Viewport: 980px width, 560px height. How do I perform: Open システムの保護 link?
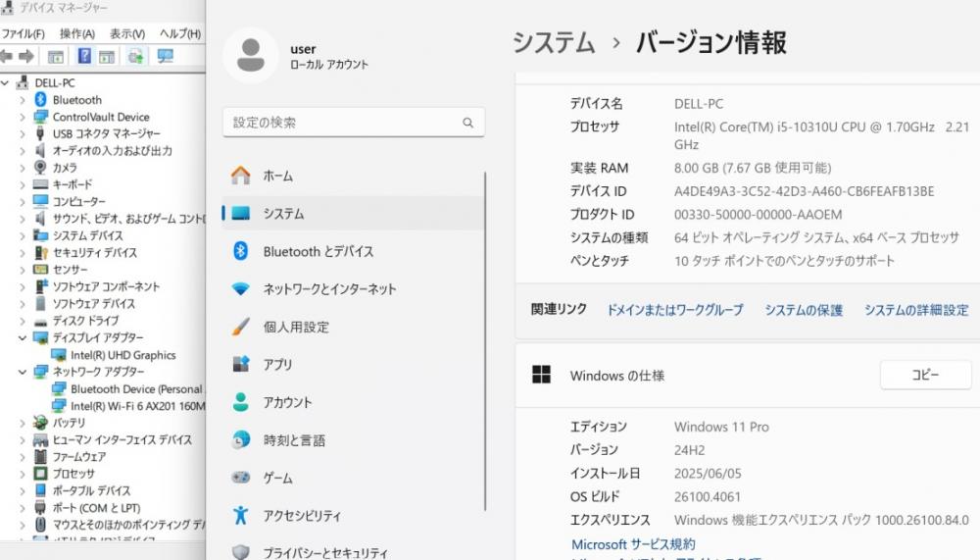804,310
